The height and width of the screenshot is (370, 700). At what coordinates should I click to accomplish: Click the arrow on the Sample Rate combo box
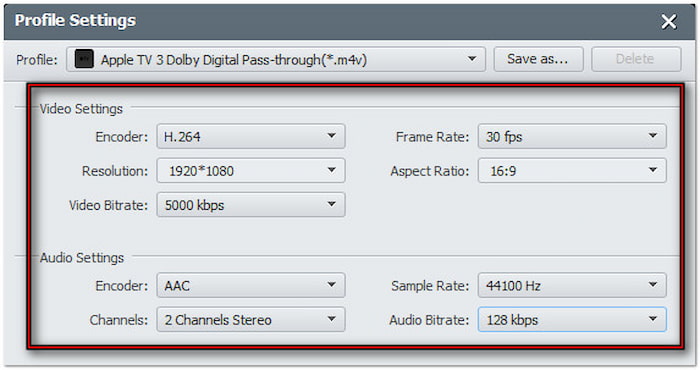(653, 285)
